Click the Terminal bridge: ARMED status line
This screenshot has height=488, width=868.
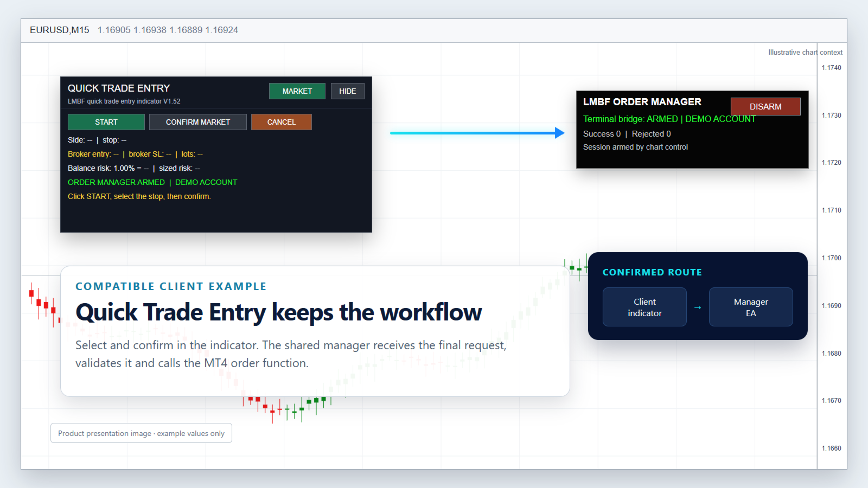669,119
